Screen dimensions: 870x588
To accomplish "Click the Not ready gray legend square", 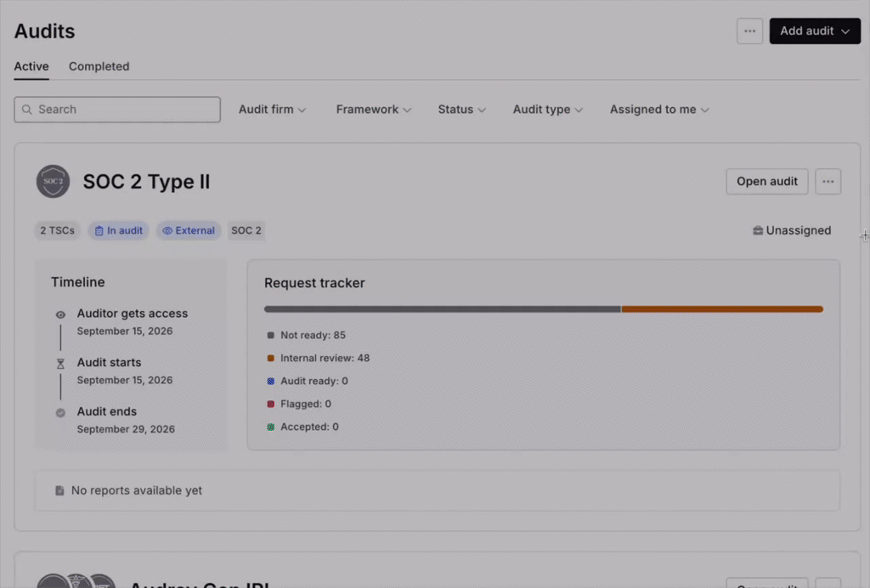I will [271, 335].
